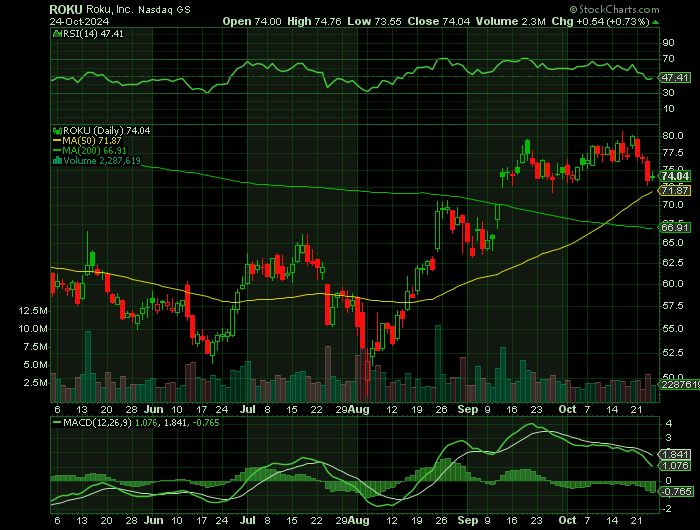Click the Nasdaq GS exchange label
Screen dimensions: 700x530
click(164, 9)
